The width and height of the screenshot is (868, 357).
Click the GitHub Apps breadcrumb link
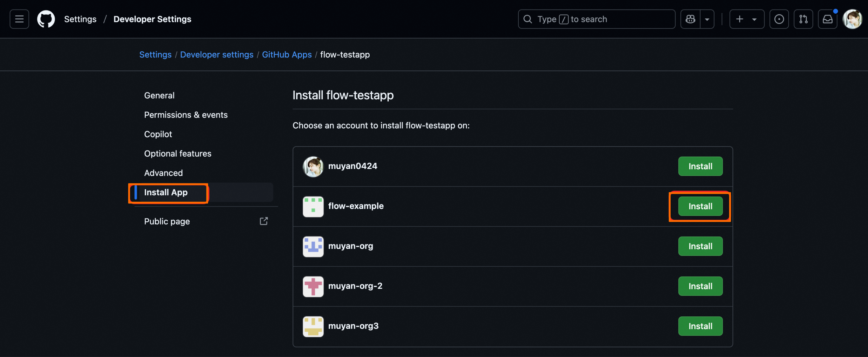point(287,55)
